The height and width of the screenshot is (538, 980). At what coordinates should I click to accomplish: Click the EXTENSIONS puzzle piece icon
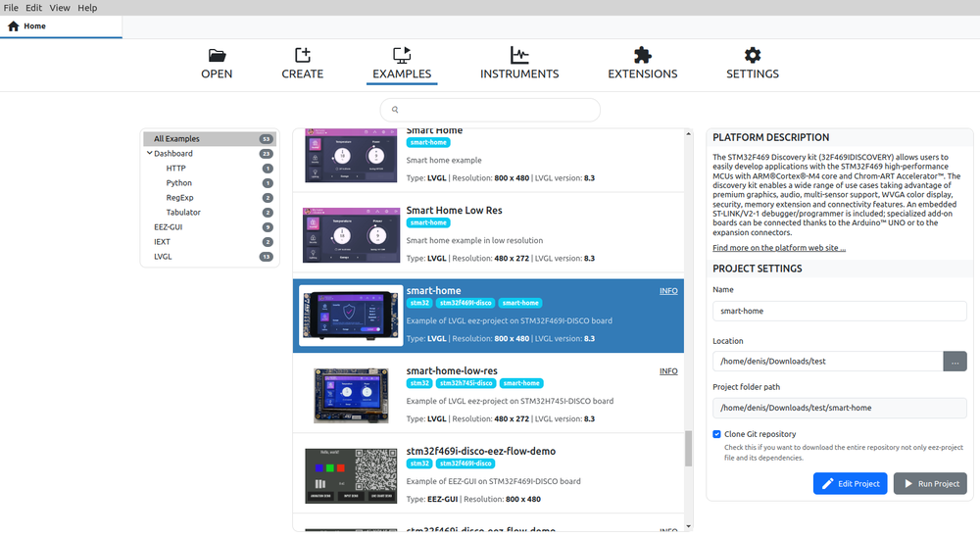click(x=643, y=55)
